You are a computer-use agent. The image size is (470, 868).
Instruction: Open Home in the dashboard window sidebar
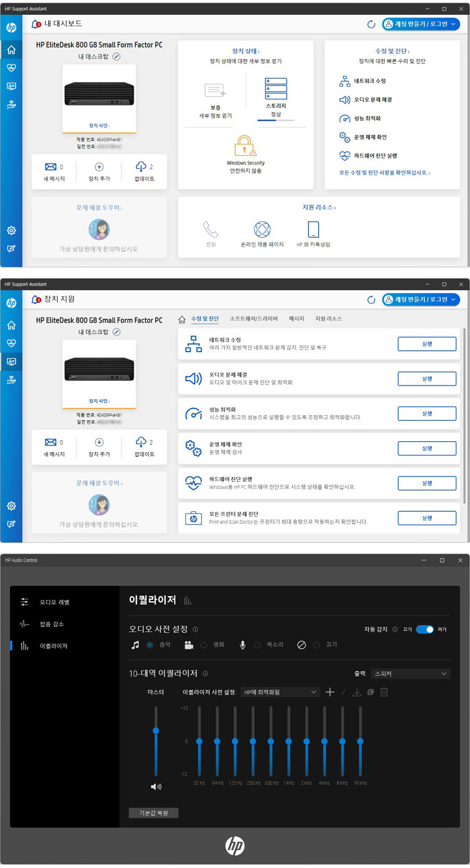pos(11,50)
